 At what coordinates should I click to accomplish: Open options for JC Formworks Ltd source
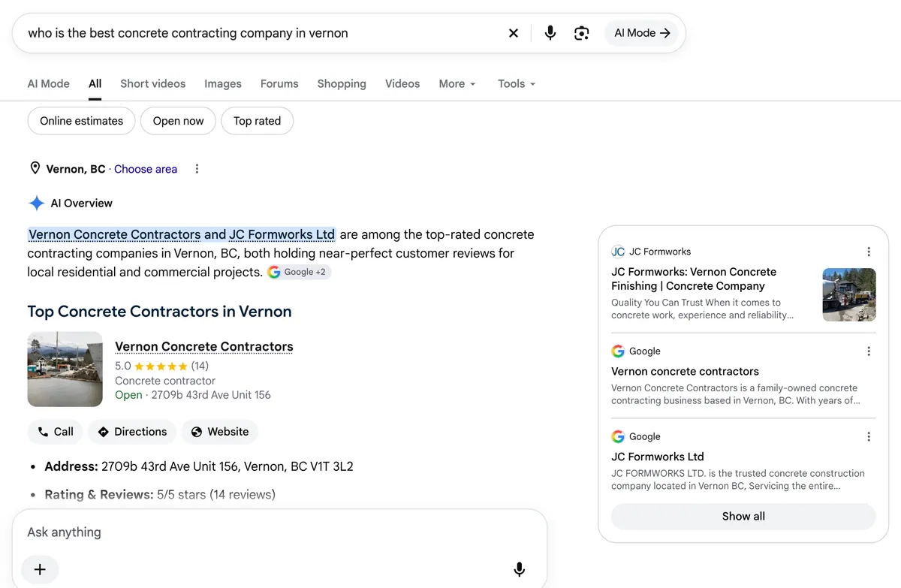click(x=868, y=436)
